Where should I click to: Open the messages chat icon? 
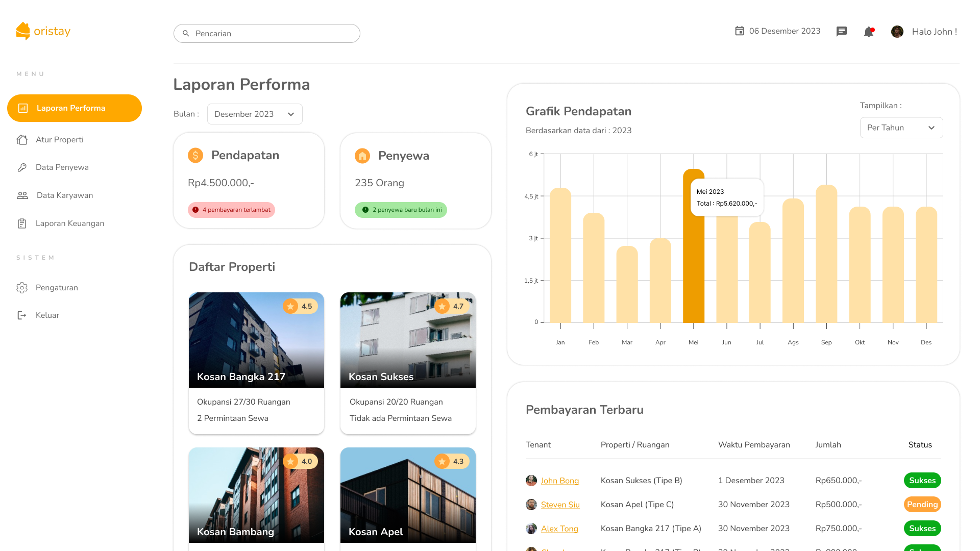842,32
